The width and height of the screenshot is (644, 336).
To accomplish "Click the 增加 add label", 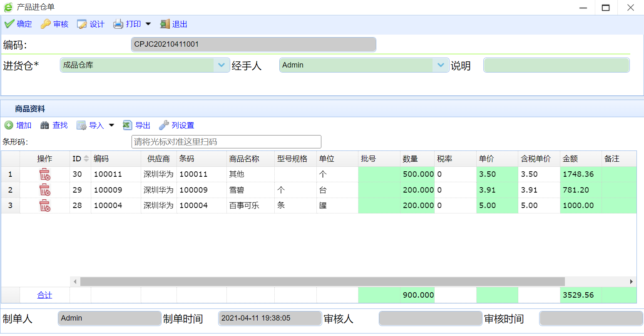I will click(x=24, y=125).
